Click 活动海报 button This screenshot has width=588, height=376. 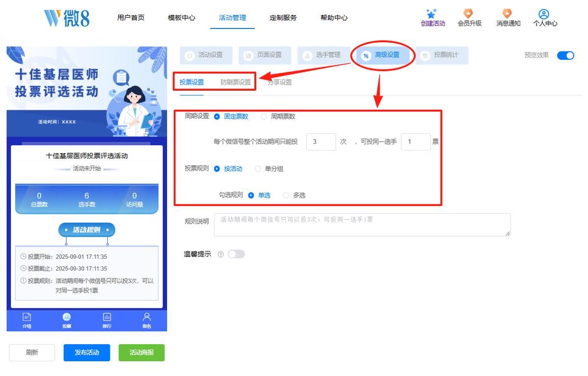pyautogui.click(x=142, y=352)
